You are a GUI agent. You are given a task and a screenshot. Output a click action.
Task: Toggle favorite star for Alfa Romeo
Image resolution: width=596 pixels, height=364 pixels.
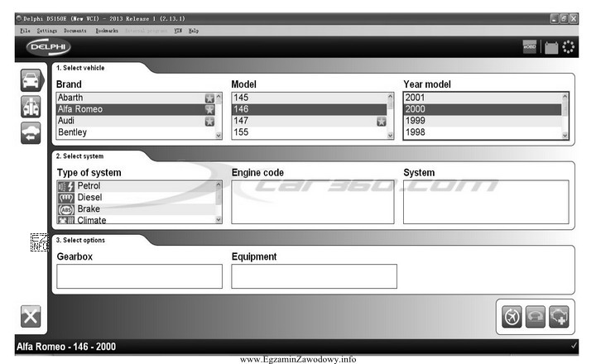(x=209, y=109)
